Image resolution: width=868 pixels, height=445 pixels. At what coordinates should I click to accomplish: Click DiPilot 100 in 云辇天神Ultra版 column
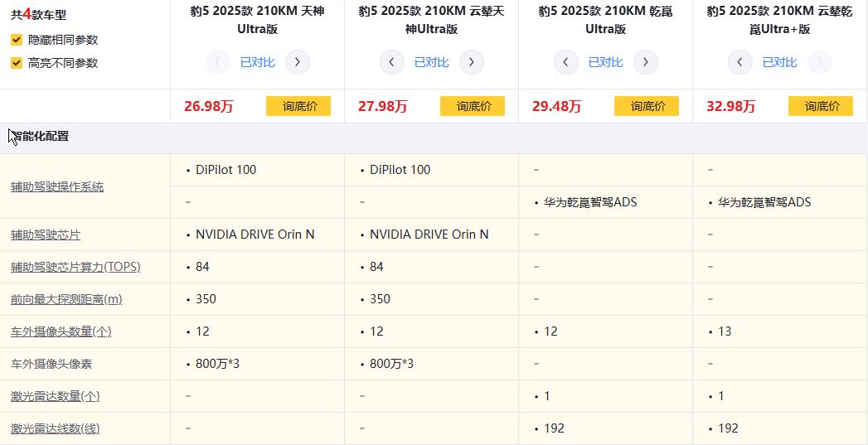[400, 170]
